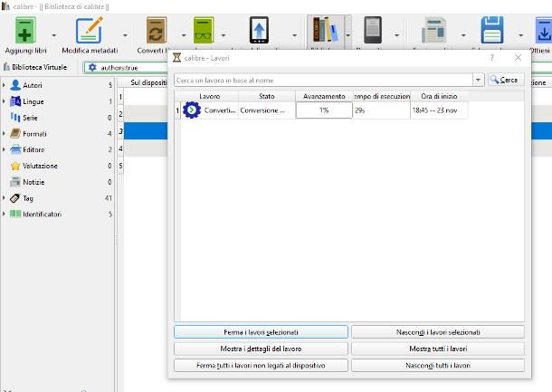Click the running job gear icon
This screenshot has height=392, width=552.
[x=192, y=110]
